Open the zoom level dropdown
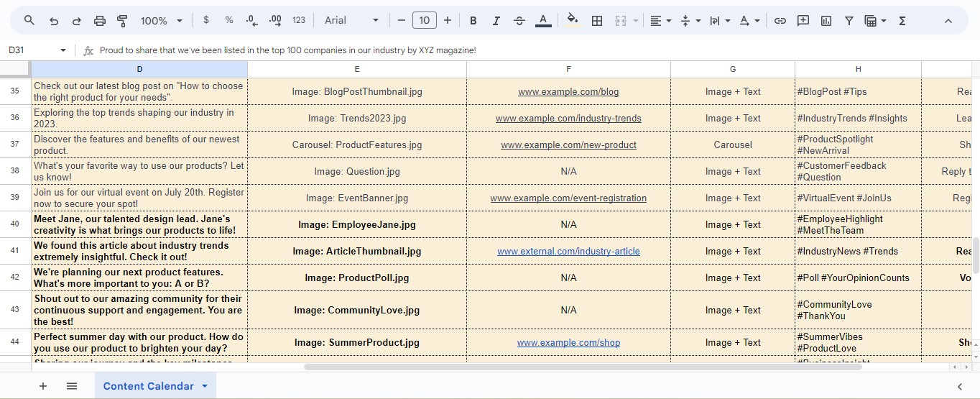The image size is (980, 399). point(162,21)
